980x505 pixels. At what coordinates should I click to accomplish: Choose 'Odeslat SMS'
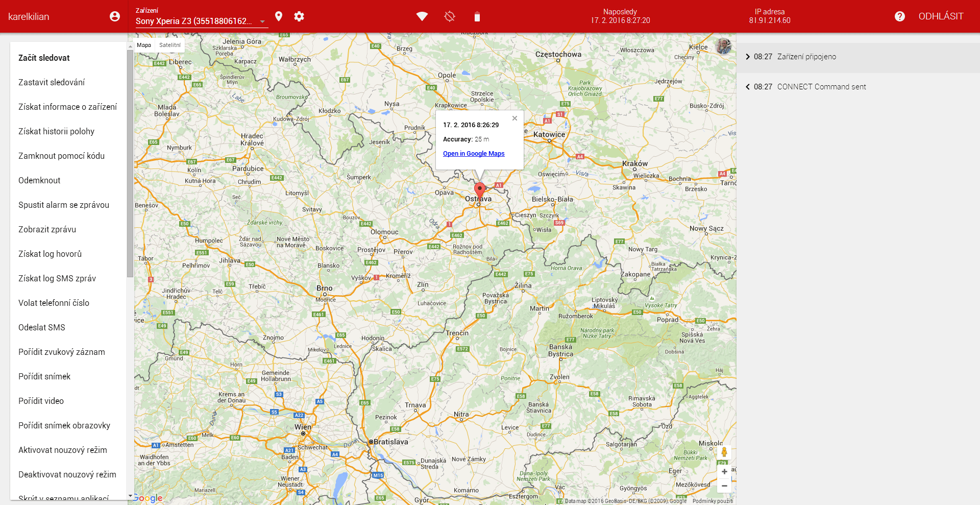(68, 327)
